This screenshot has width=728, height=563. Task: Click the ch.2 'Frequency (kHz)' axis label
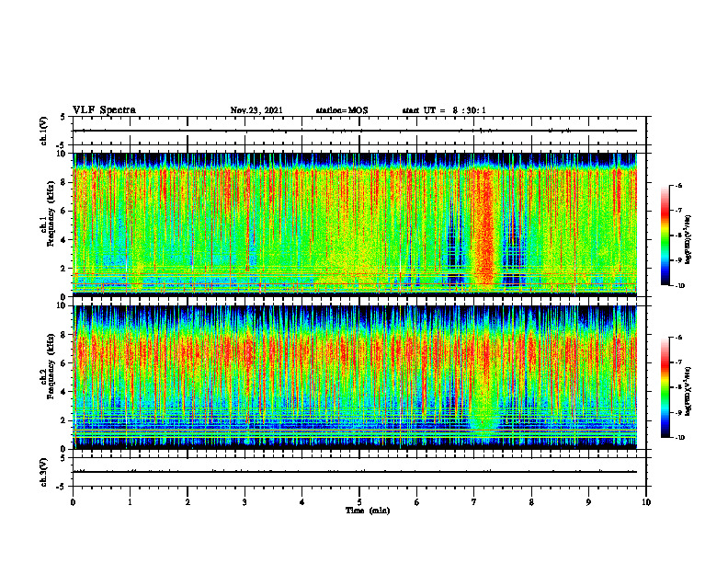click(x=51, y=366)
